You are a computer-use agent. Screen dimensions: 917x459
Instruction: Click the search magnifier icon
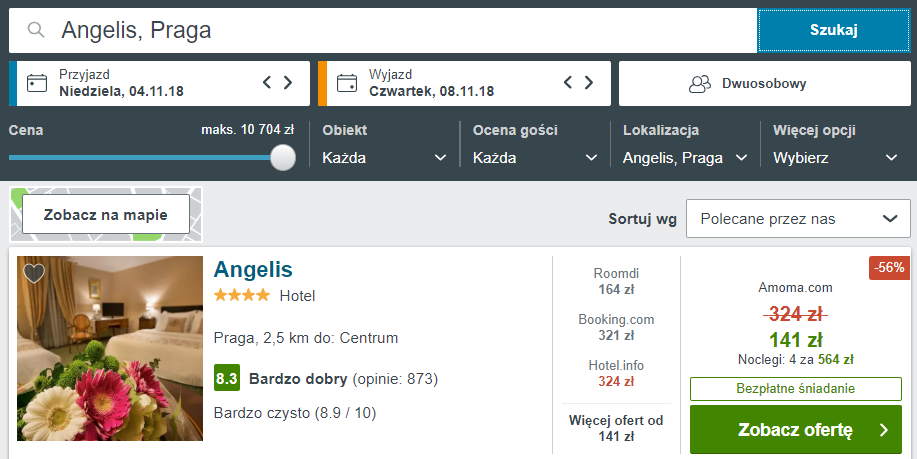(x=36, y=31)
